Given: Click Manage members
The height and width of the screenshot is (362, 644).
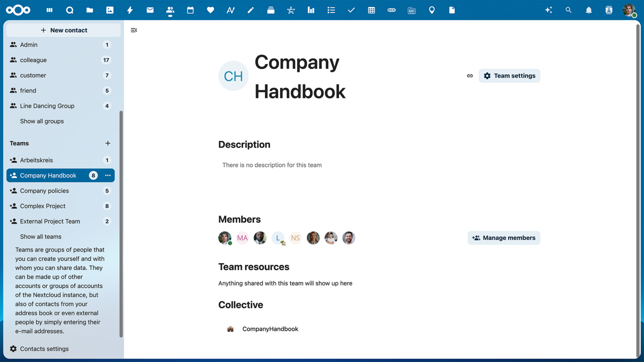Looking at the screenshot, I should click(504, 238).
